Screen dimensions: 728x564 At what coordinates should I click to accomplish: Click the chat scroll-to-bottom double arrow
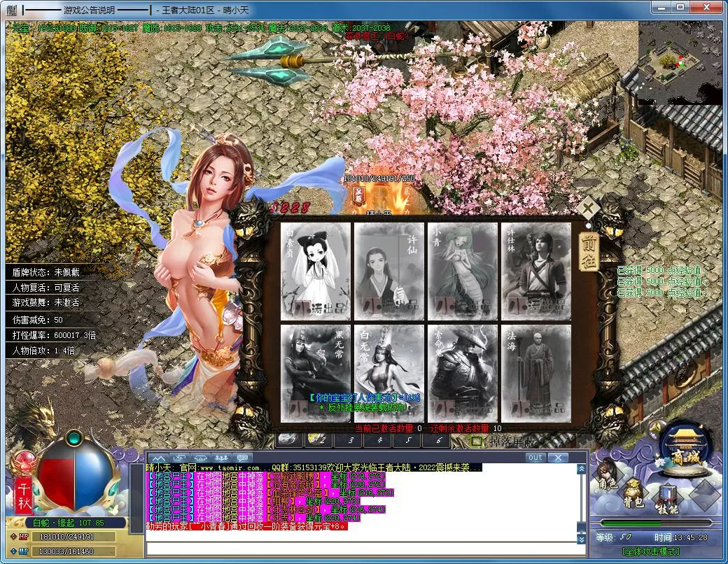pyautogui.click(x=581, y=539)
